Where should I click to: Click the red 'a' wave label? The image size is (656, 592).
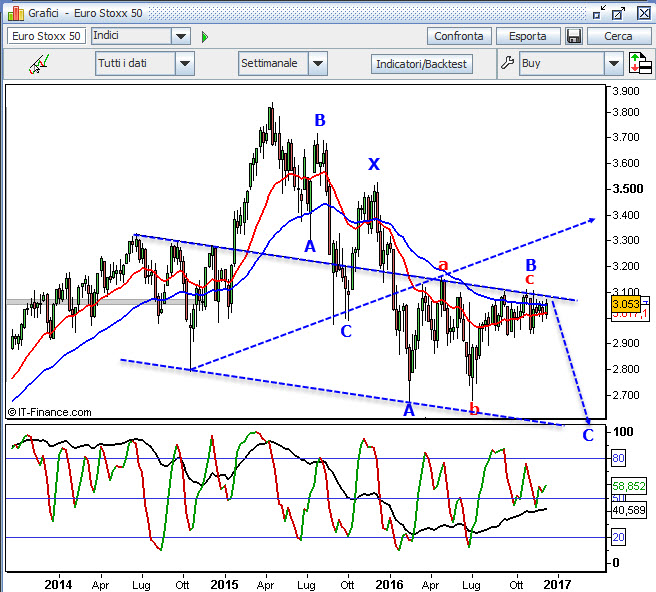[x=443, y=265]
